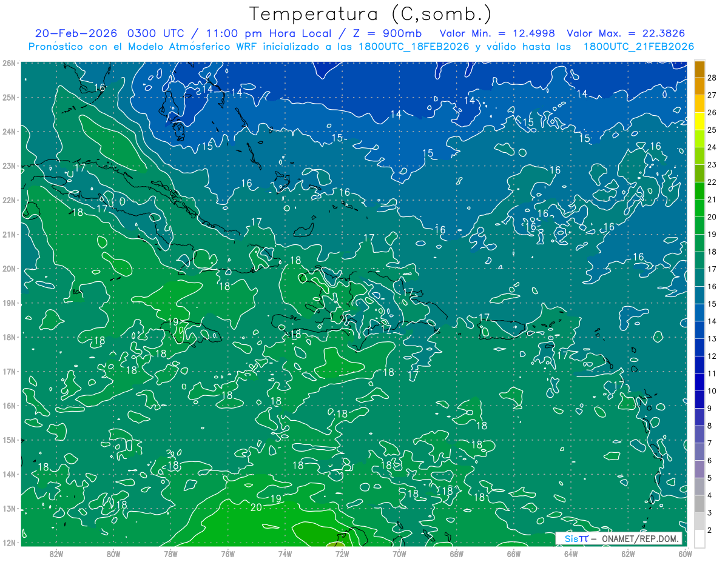Click the '82W' longitude axis label
Image resolution: width=728 pixels, height=562 pixels.
[x=56, y=554]
